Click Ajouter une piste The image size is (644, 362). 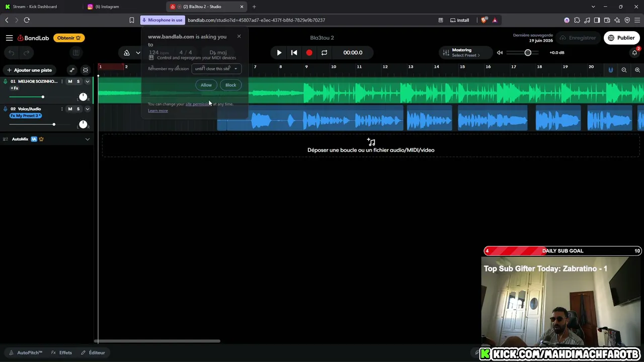pos(30,70)
